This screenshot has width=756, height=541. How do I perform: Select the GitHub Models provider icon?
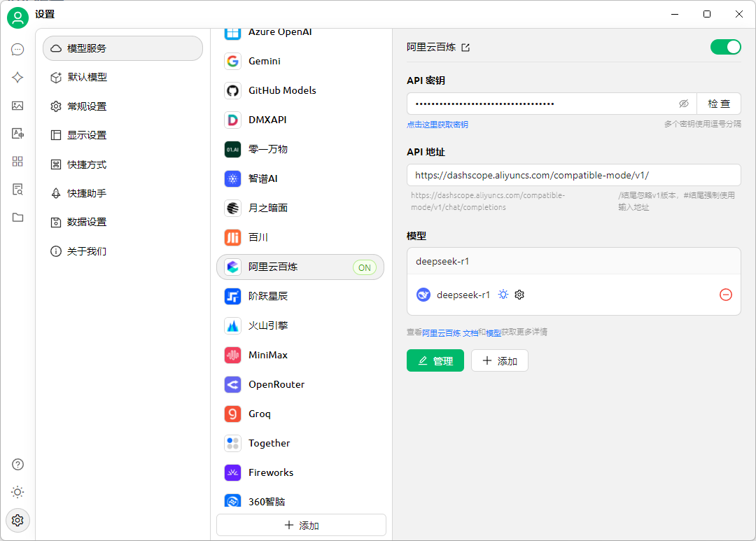[x=233, y=91]
